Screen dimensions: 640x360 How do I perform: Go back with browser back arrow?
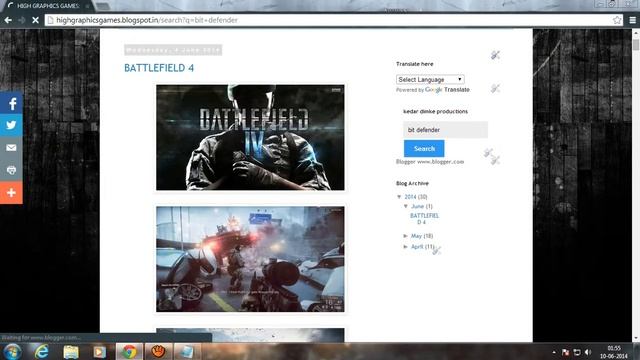pos(8,20)
